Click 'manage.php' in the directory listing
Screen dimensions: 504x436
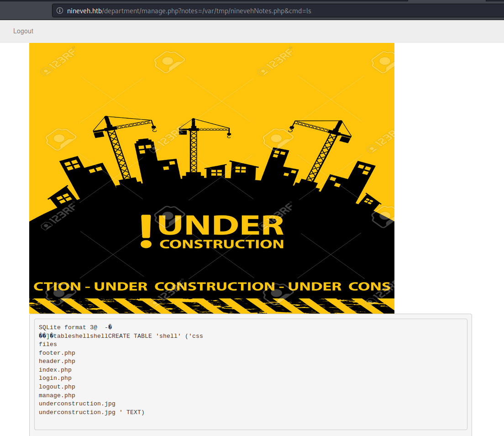57,395
